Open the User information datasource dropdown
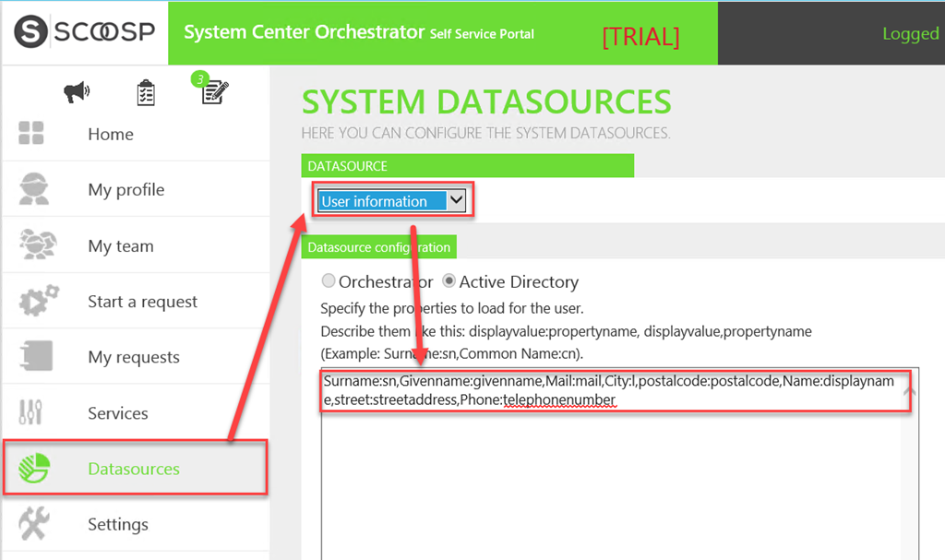 tap(394, 201)
